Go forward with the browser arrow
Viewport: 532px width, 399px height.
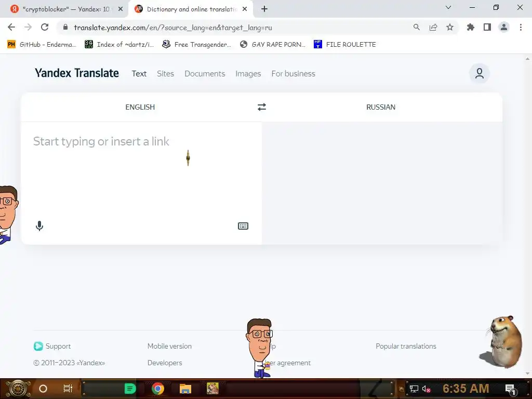point(28,27)
